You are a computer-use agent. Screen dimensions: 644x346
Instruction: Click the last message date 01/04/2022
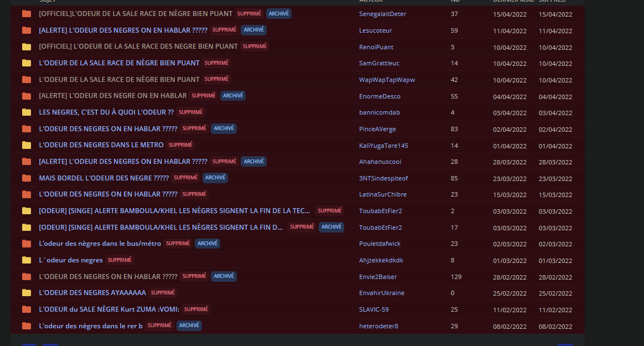click(510, 146)
